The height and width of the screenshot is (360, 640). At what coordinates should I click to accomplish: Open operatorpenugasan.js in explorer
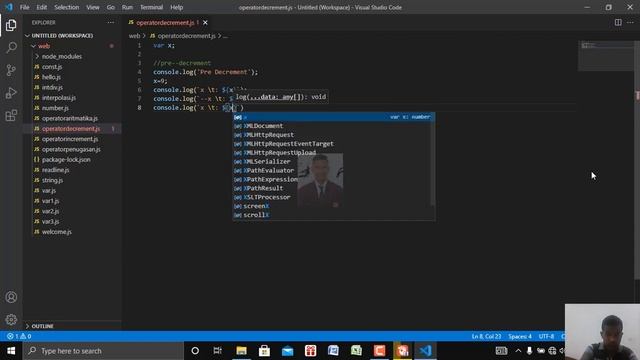point(71,149)
